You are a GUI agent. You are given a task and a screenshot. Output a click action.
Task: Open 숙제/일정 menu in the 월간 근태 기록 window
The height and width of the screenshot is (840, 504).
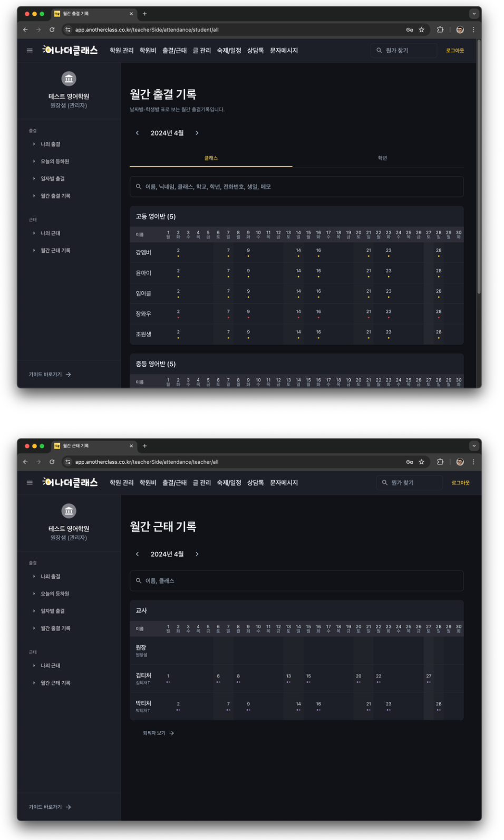[229, 483]
